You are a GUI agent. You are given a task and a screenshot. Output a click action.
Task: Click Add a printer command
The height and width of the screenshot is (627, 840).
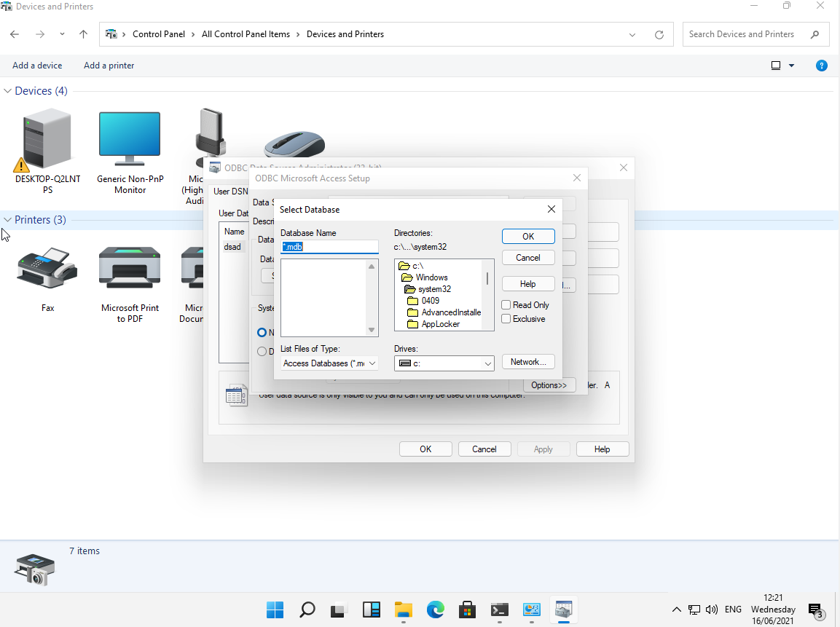pyautogui.click(x=109, y=66)
